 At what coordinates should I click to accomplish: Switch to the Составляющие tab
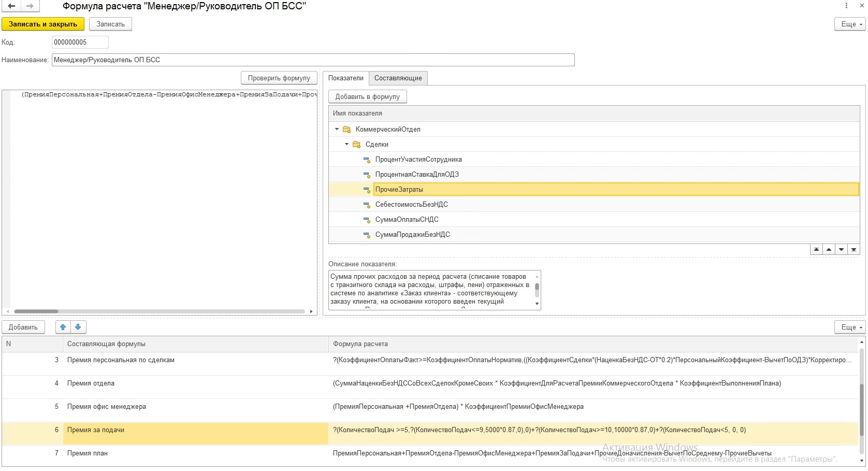point(398,78)
